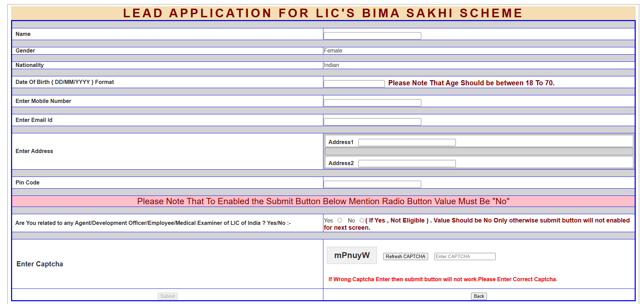Focus the Pin Code text field
644x304 pixels.
point(372,184)
